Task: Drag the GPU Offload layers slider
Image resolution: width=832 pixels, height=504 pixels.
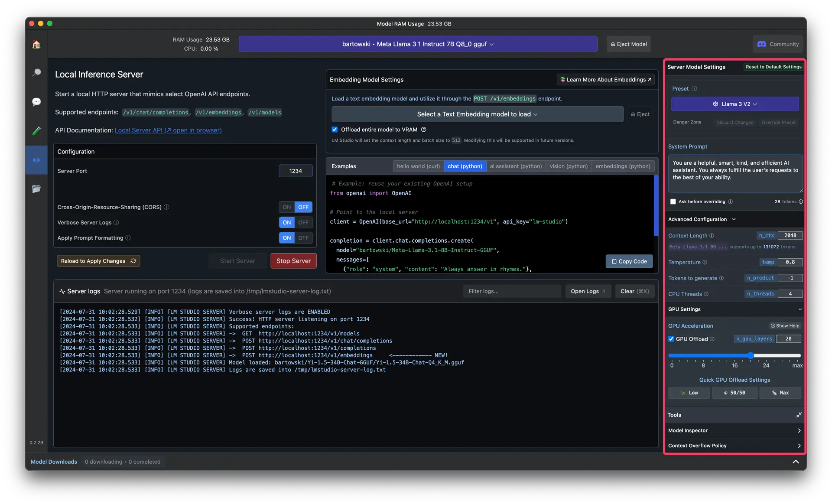Action: (x=751, y=355)
